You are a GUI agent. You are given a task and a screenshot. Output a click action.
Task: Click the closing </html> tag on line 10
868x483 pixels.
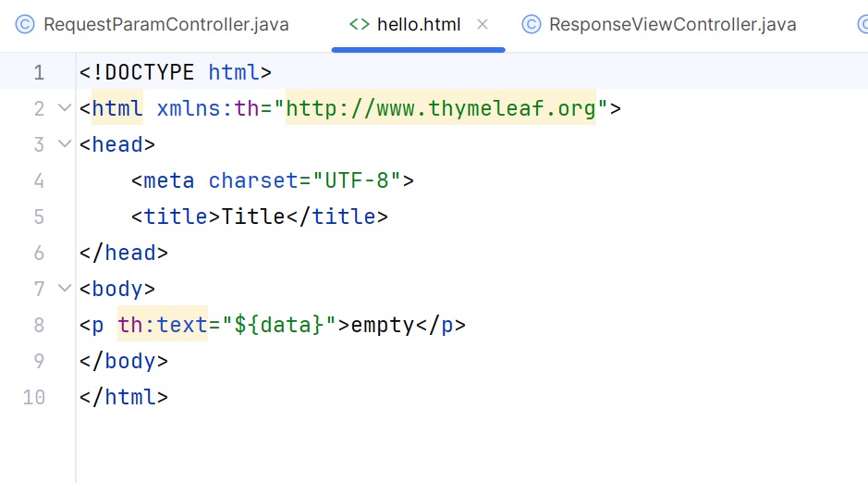[124, 397]
